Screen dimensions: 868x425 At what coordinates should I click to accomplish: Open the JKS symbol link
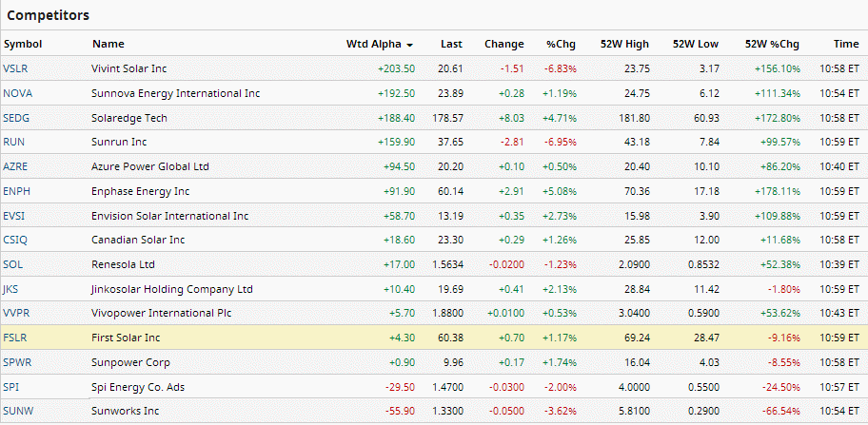click(11, 289)
